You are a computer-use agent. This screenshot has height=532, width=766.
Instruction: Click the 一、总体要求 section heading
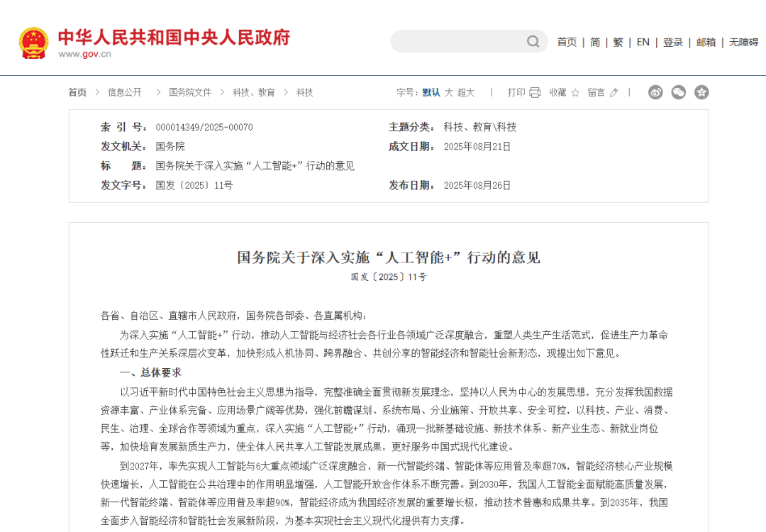coord(150,372)
